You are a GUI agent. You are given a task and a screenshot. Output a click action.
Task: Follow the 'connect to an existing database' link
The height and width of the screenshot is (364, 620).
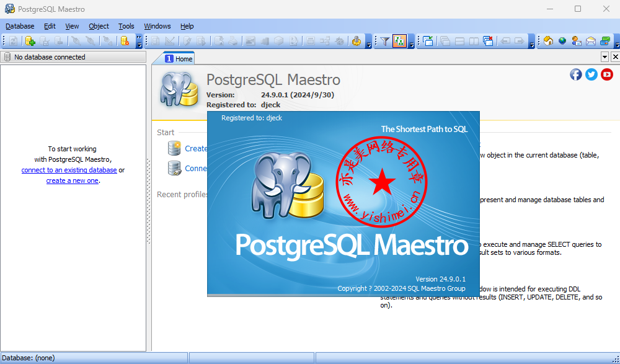69,170
